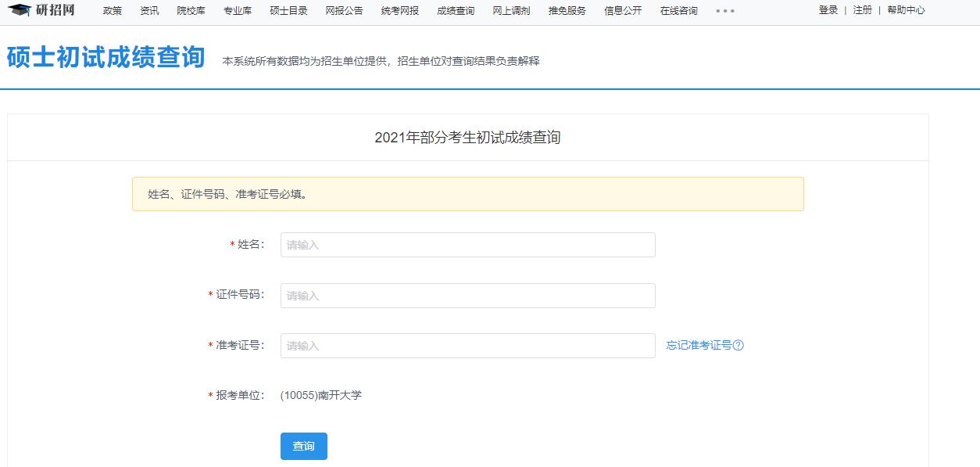Open the 在线咨询 section
This screenshot has width=980, height=467.
point(677,11)
